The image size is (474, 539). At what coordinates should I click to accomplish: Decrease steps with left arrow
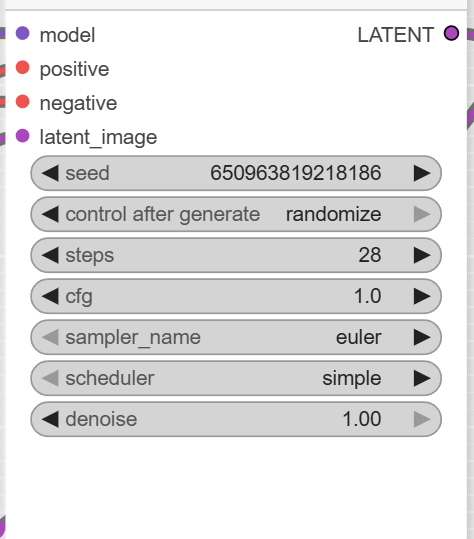50,255
